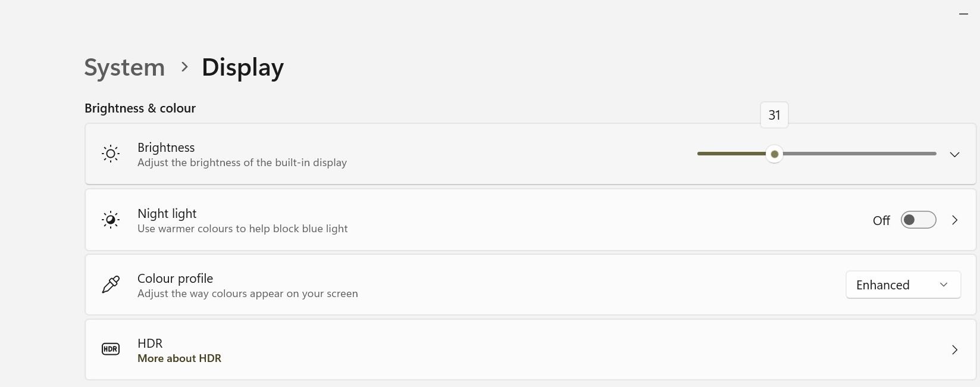Screen dimensions: 980x387
Task: Click the Brightness & colour section heading
Action: (x=140, y=108)
